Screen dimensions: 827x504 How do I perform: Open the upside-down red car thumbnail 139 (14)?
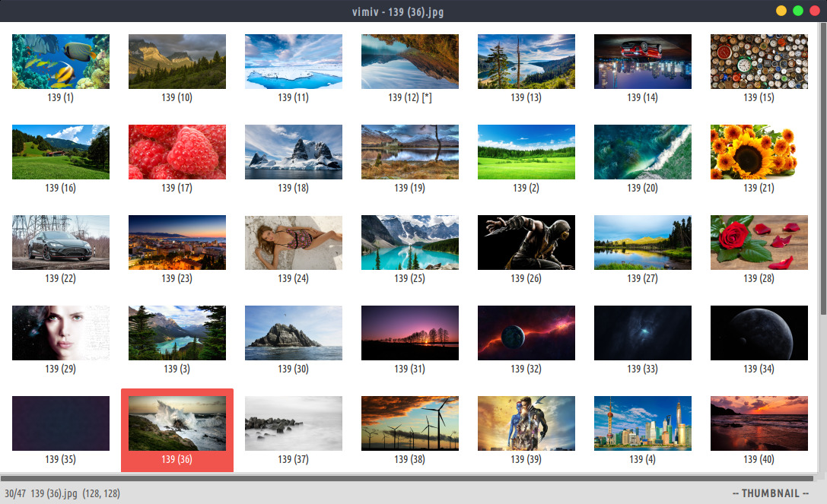coord(642,62)
